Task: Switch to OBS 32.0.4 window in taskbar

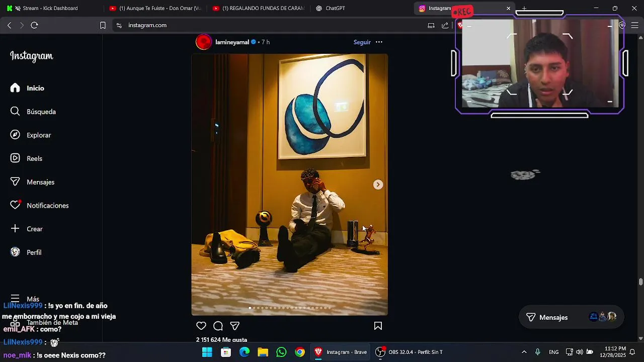Action: pos(410,352)
